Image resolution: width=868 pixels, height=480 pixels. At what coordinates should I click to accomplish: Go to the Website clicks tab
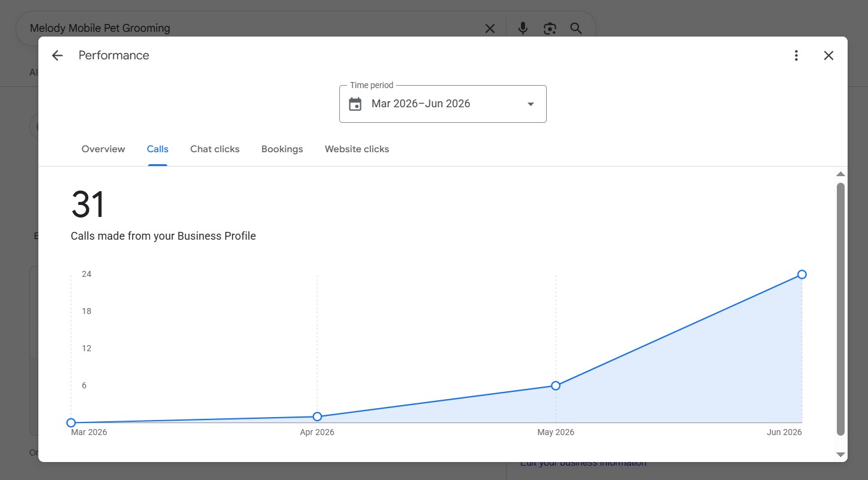click(x=357, y=149)
